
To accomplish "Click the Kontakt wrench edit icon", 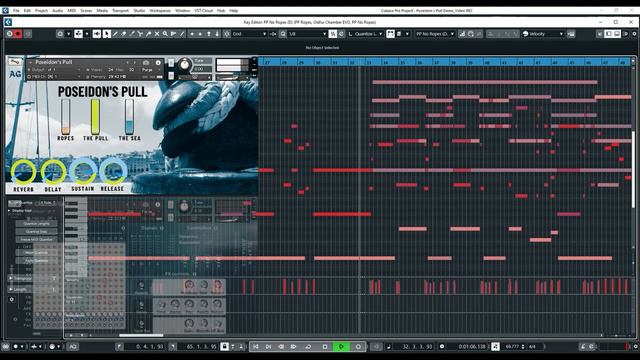I will pos(14,62).
